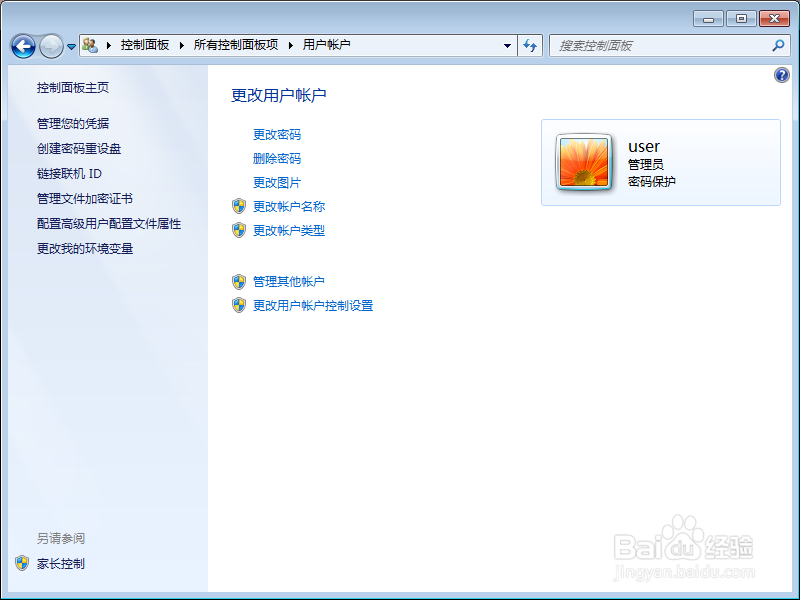Click the 密码保护 label in the account card
The image size is (800, 600).
(652, 182)
